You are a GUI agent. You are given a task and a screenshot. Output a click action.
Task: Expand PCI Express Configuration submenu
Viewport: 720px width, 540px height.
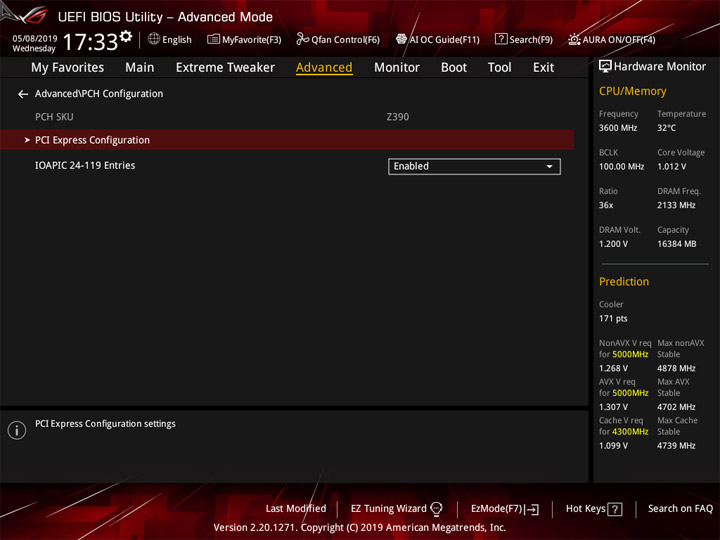pyautogui.click(x=287, y=140)
